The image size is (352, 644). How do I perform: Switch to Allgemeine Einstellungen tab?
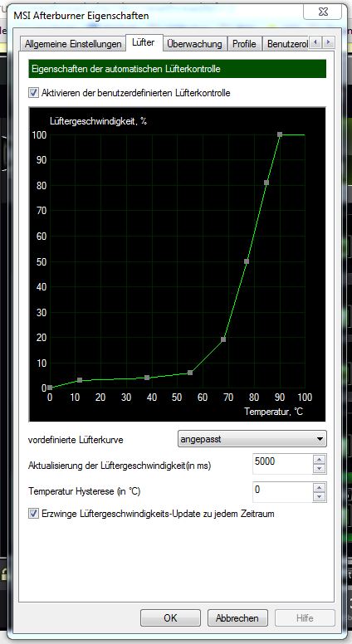[73, 43]
